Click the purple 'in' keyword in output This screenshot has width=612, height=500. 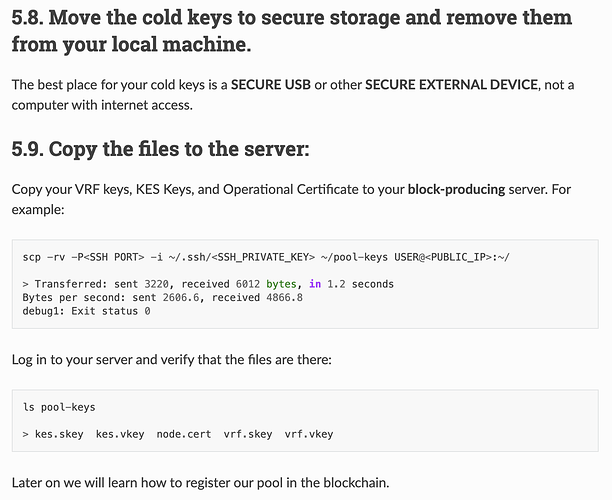click(315, 284)
